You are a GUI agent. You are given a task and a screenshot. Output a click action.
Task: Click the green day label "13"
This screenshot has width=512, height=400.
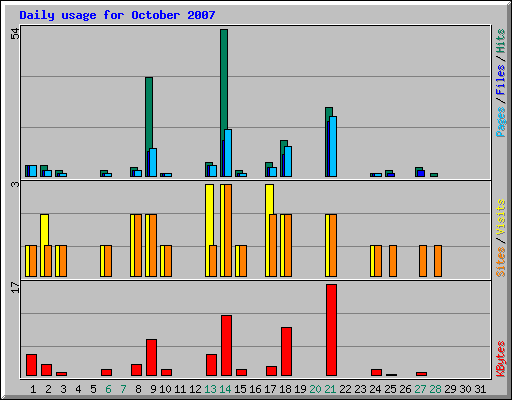tap(210, 389)
